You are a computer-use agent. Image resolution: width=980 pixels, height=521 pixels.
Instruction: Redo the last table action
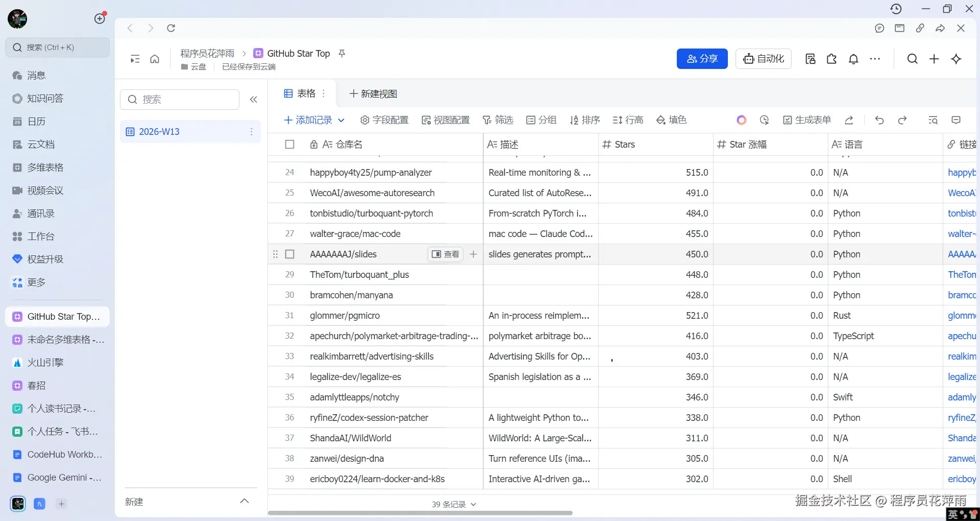coord(902,120)
